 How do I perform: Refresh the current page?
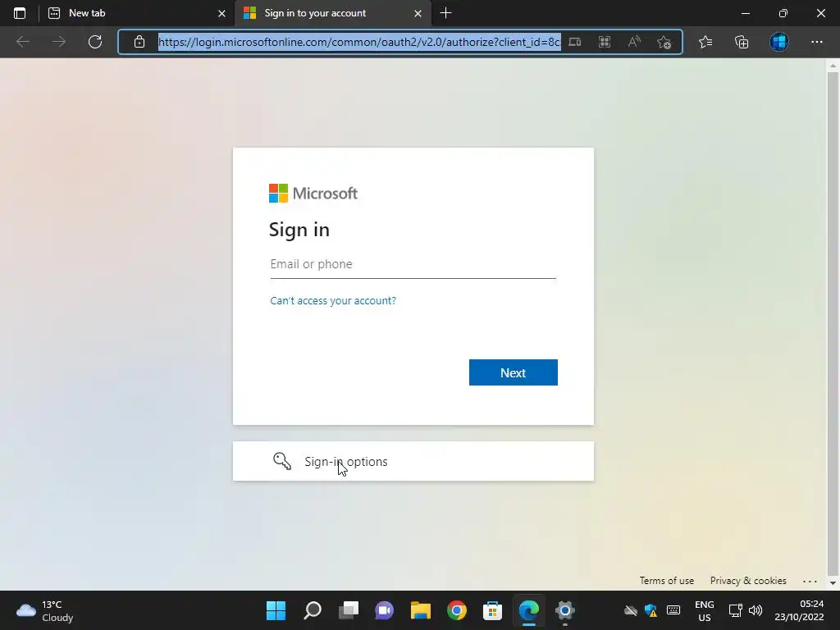95,42
